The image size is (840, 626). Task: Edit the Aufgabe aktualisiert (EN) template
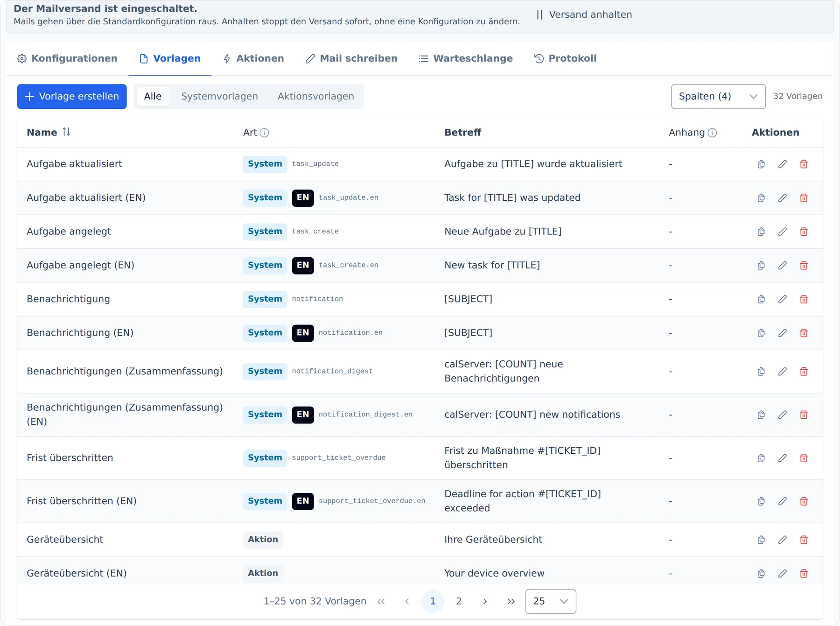click(783, 198)
